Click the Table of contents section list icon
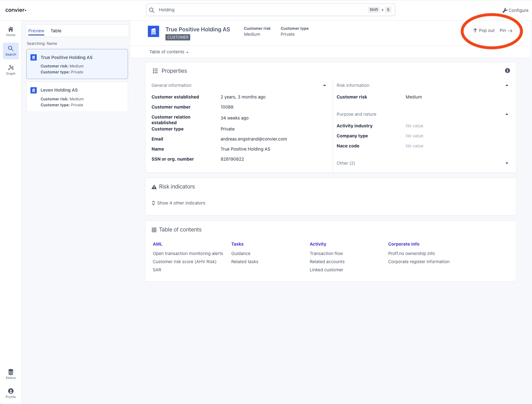 (154, 230)
